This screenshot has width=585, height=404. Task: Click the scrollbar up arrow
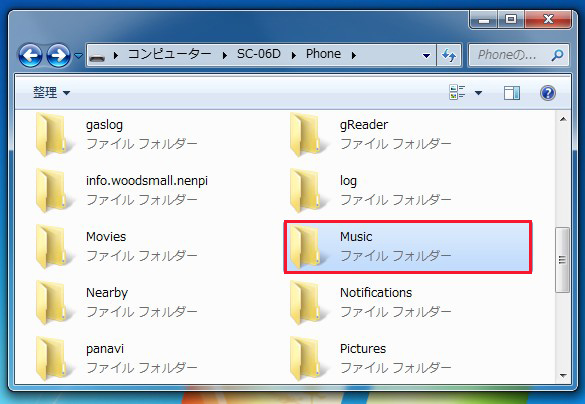point(563,119)
